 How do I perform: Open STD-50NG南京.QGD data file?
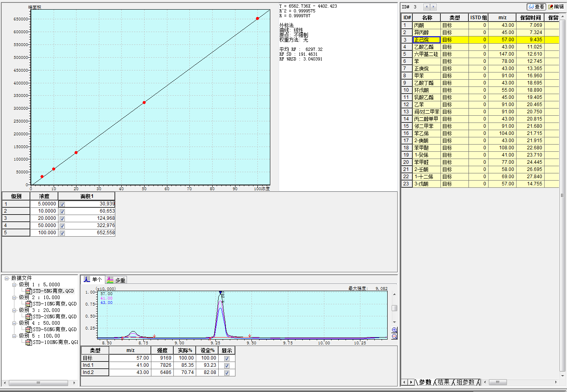[51, 330]
